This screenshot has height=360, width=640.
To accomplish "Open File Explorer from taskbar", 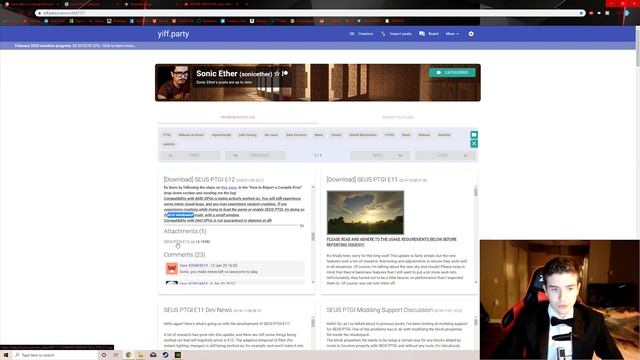I will click(x=141, y=355).
